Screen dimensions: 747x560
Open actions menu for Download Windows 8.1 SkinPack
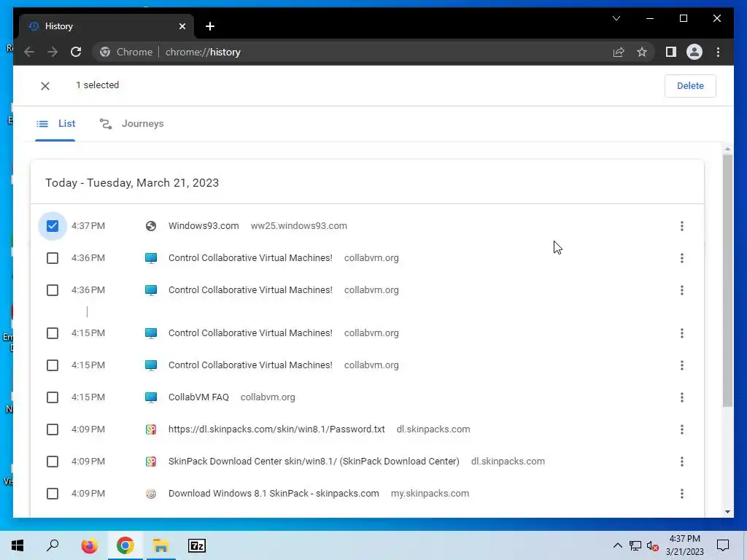(682, 494)
